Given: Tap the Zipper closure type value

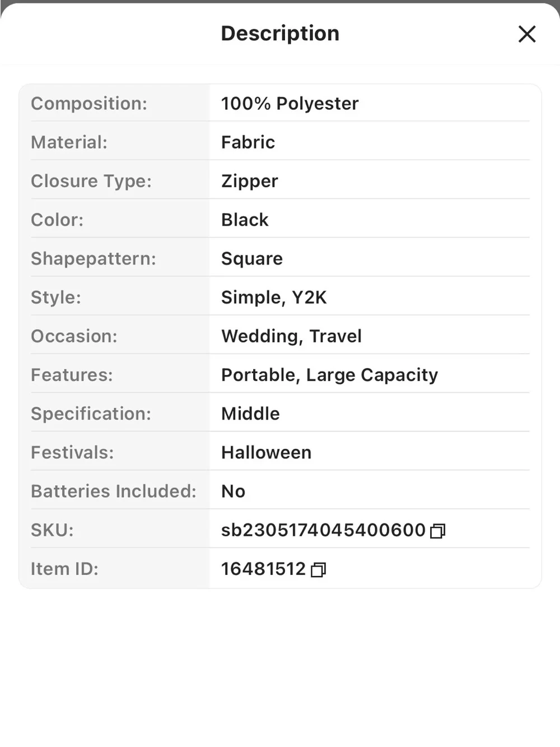Looking at the screenshot, I should 249,182.
